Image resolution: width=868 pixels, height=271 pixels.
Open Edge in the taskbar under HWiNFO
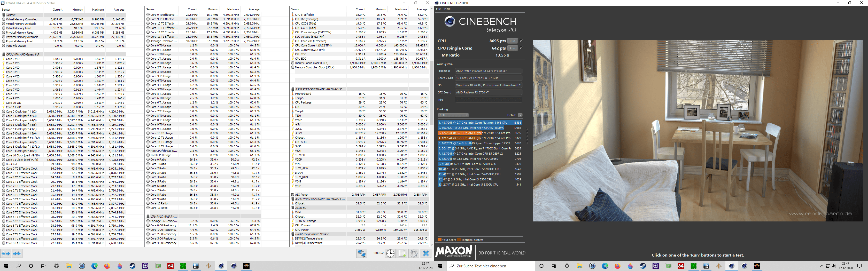click(94, 266)
